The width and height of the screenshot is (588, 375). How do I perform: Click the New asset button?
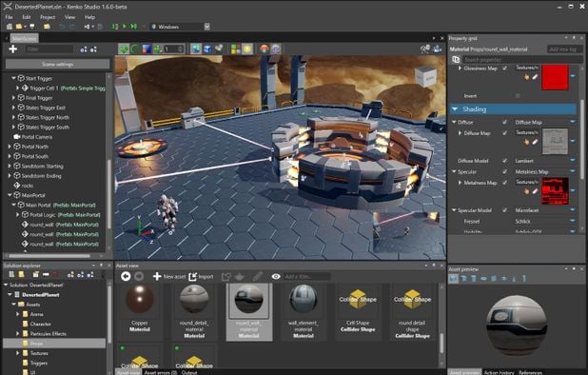coord(169,276)
